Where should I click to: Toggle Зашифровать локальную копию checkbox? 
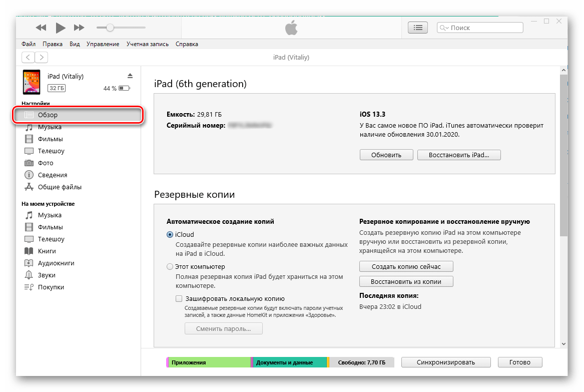pyautogui.click(x=179, y=298)
